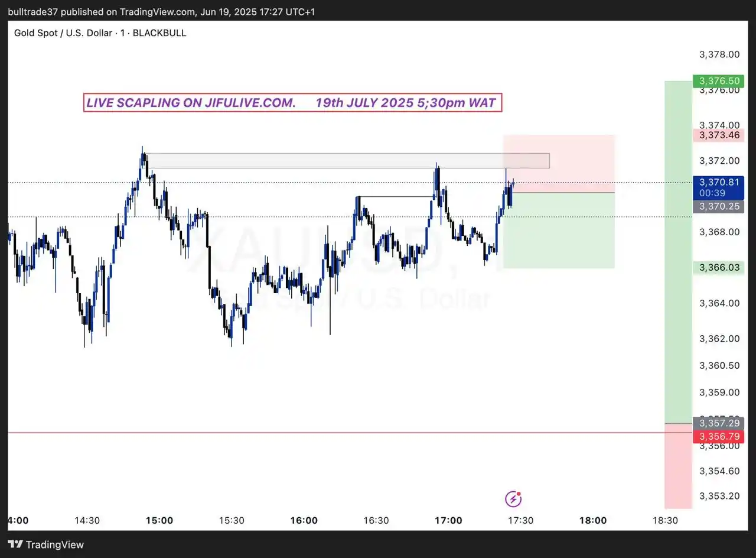The image size is (756, 558).
Task: Click the 3,364.00 price axis label
Action: [719, 303]
